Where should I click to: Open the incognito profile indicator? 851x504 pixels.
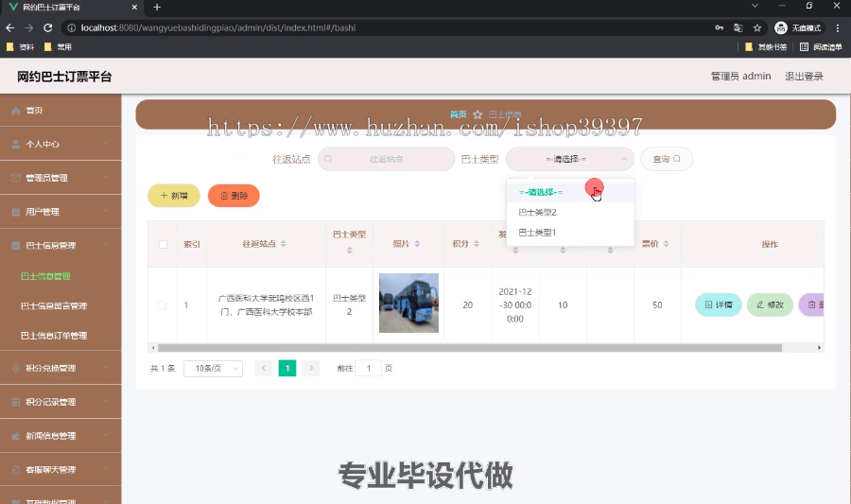coord(798,27)
